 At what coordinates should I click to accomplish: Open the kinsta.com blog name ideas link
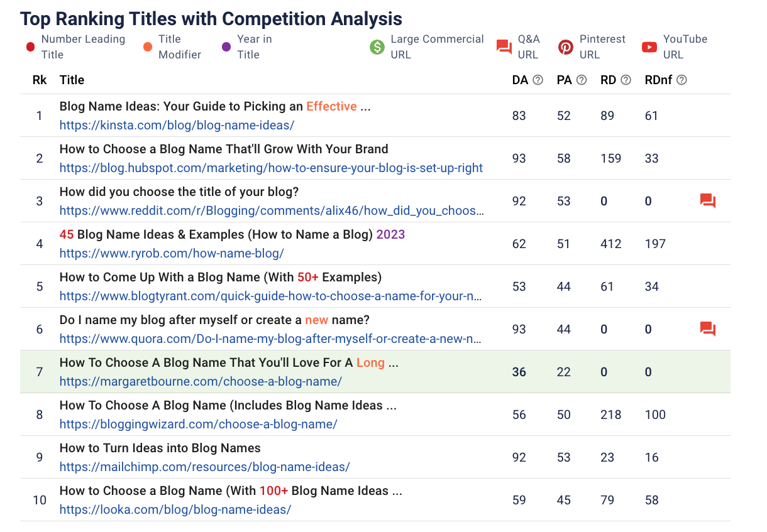pos(175,125)
